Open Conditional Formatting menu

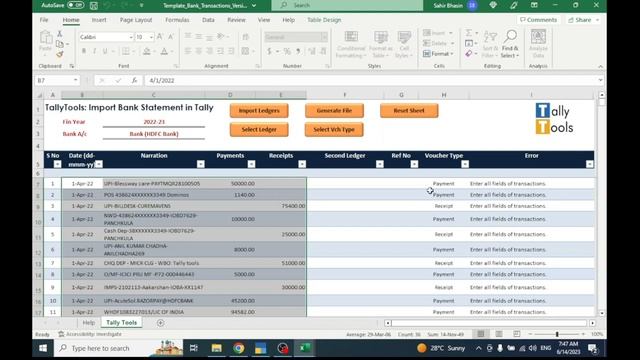coord(351,44)
